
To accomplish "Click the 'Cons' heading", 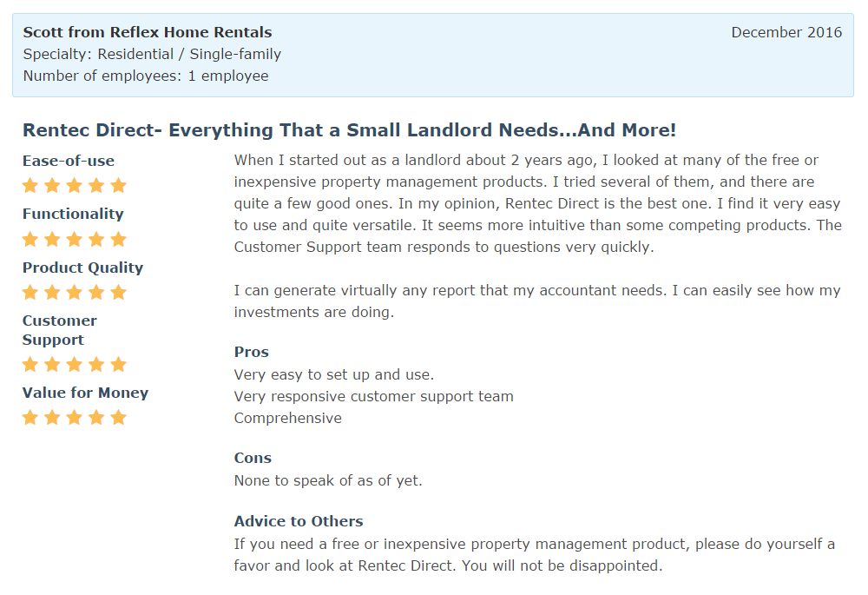I will [253, 458].
